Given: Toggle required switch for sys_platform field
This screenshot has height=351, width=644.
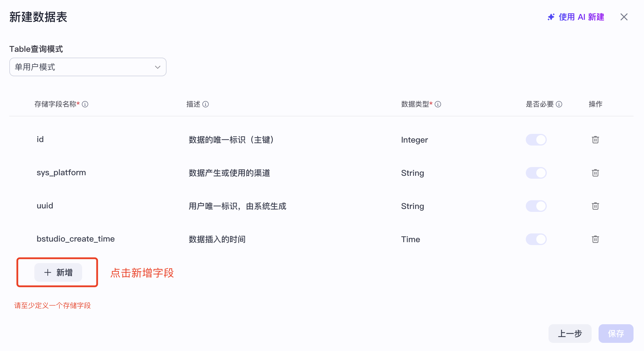Looking at the screenshot, I should 536,173.
